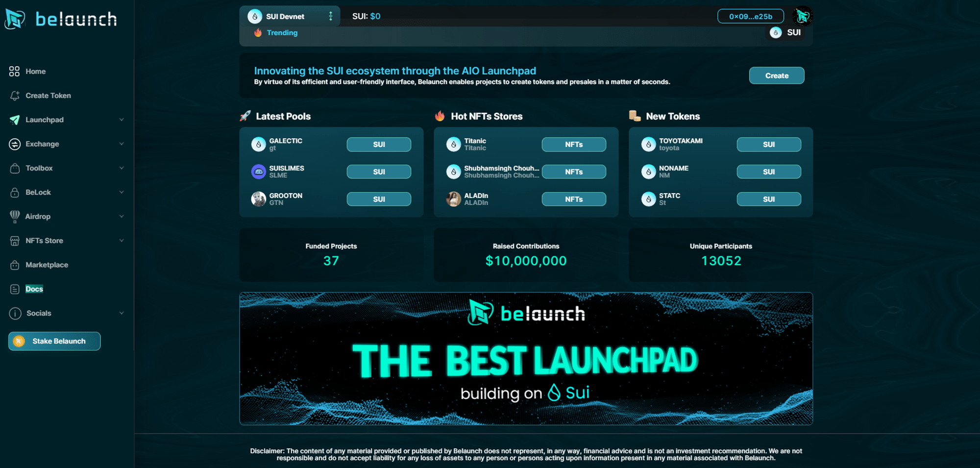Click the NFTs Store shop icon
Image resolution: width=980 pixels, height=468 pixels.
coord(15,241)
